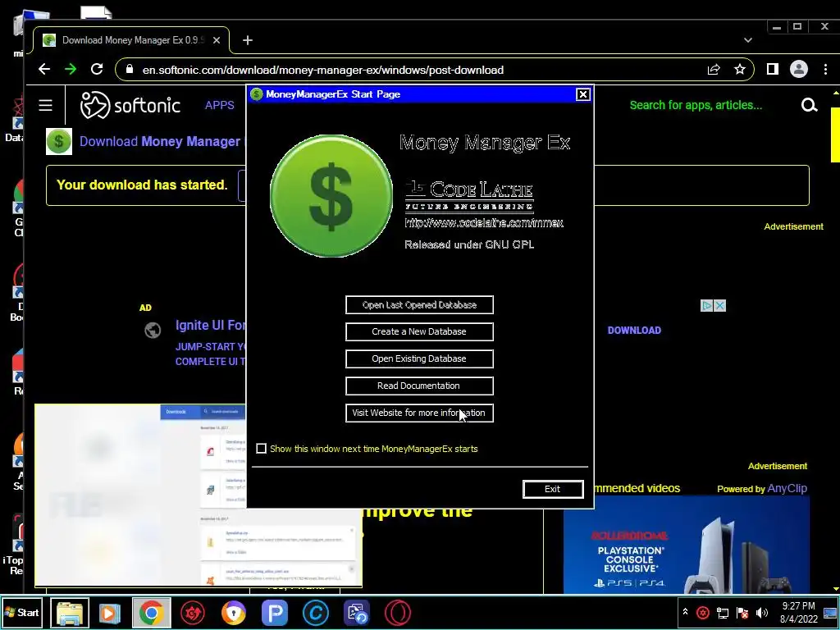The image size is (840, 630).
Task: Click the large green dollar logo
Action: pos(331,196)
